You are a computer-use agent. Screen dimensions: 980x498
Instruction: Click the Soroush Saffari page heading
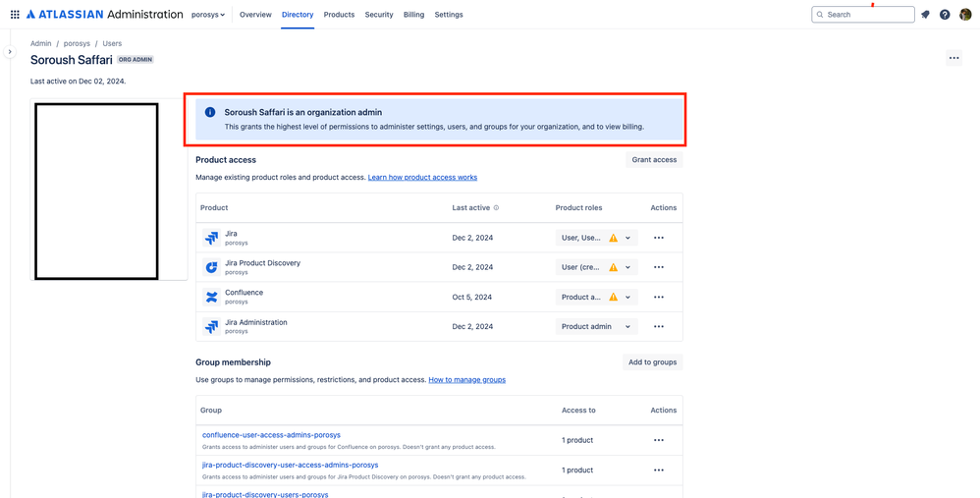coord(72,60)
